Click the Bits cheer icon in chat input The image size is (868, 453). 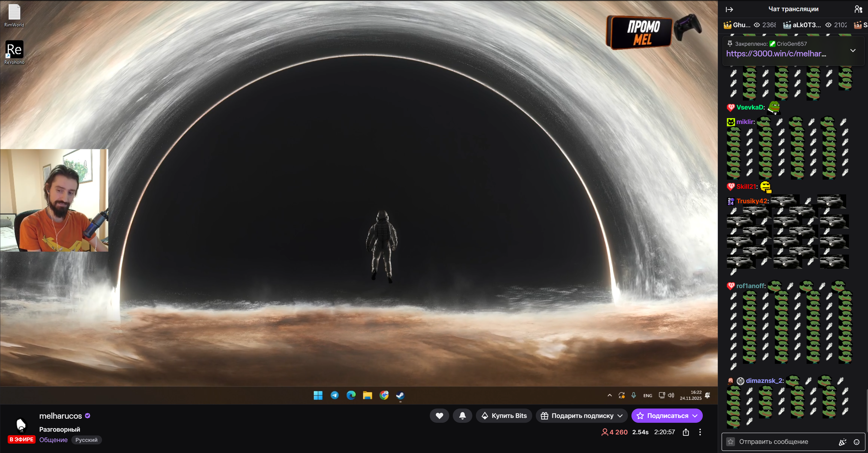tap(842, 442)
